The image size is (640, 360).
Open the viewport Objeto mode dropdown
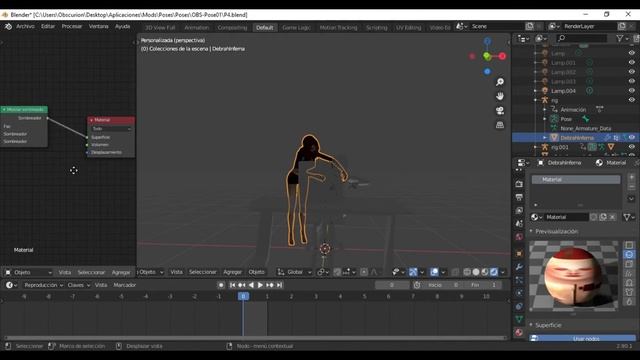(x=151, y=272)
